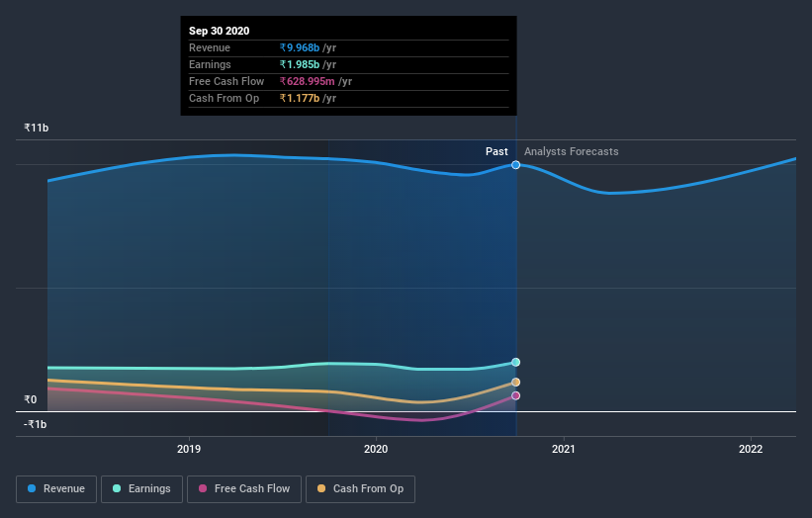The image size is (812, 518).
Task: Select the 2019 axis label
Action: pos(189,449)
